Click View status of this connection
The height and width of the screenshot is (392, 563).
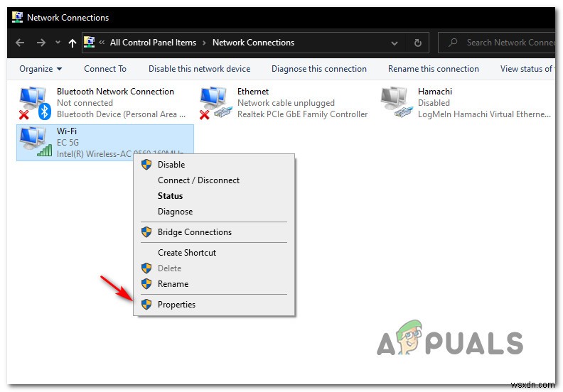pos(527,69)
